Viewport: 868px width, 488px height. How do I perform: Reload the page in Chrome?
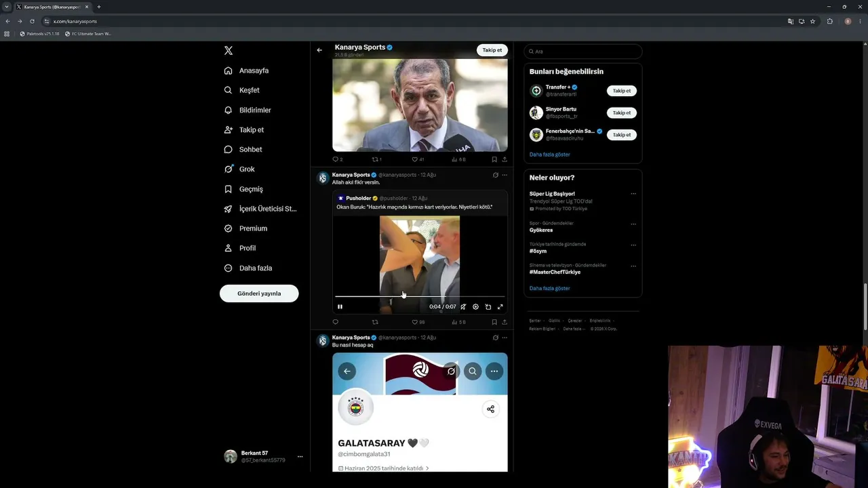[32, 21]
